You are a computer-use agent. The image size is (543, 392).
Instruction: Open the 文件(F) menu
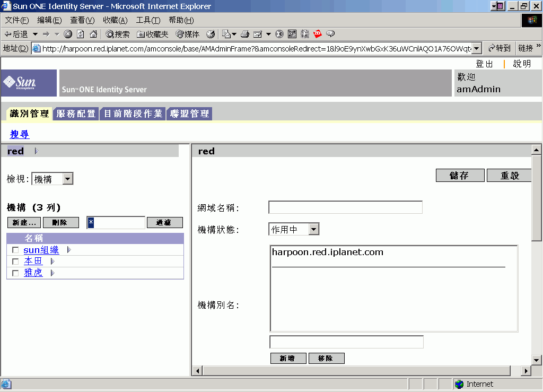pos(17,20)
